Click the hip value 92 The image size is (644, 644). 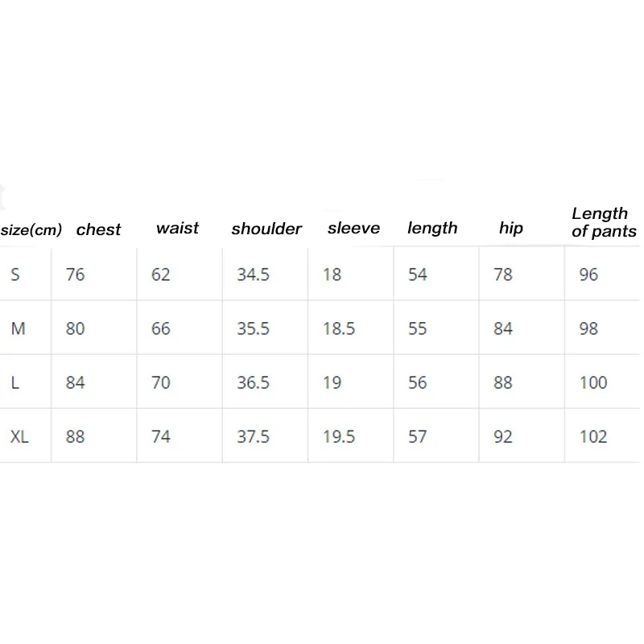(x=503, y=436)
